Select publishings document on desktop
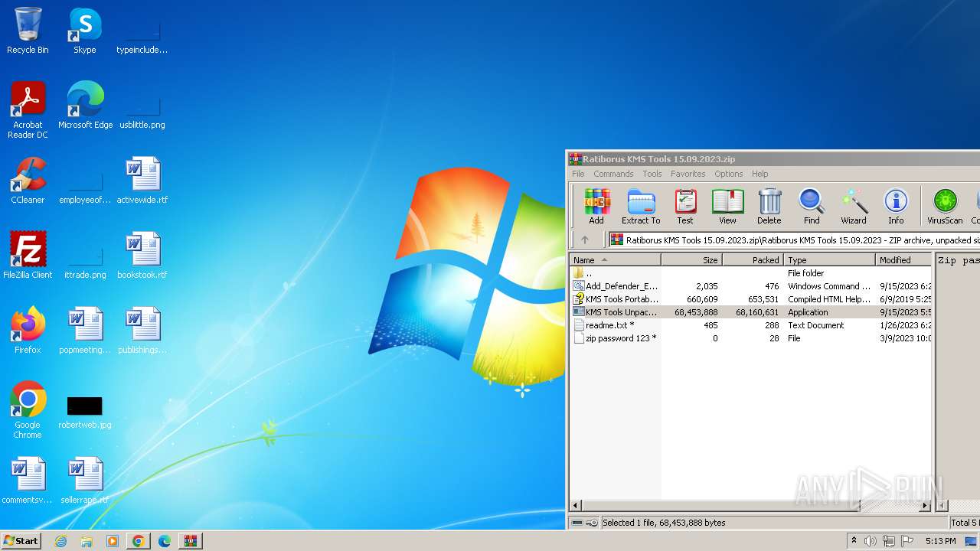This screenshot has width=980, height=551. [142, 331]
